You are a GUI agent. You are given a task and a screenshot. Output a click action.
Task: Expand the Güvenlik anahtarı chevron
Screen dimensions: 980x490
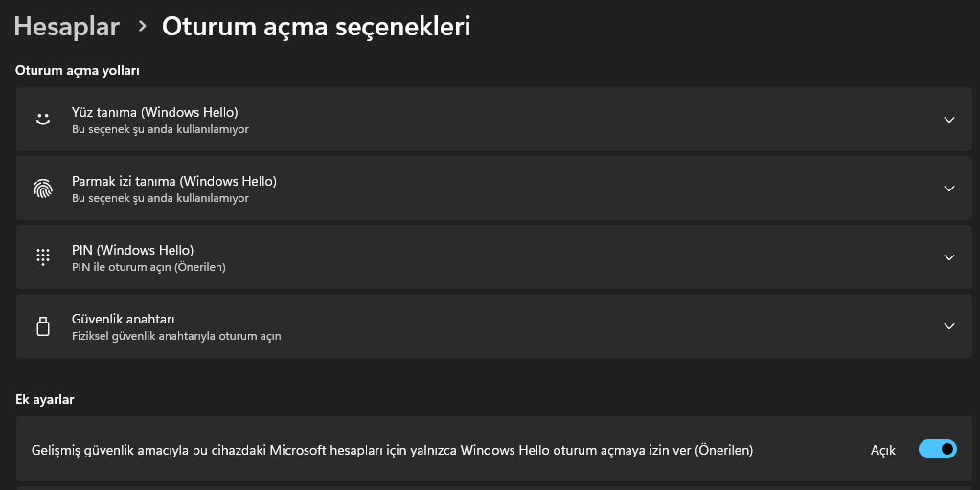949,326
